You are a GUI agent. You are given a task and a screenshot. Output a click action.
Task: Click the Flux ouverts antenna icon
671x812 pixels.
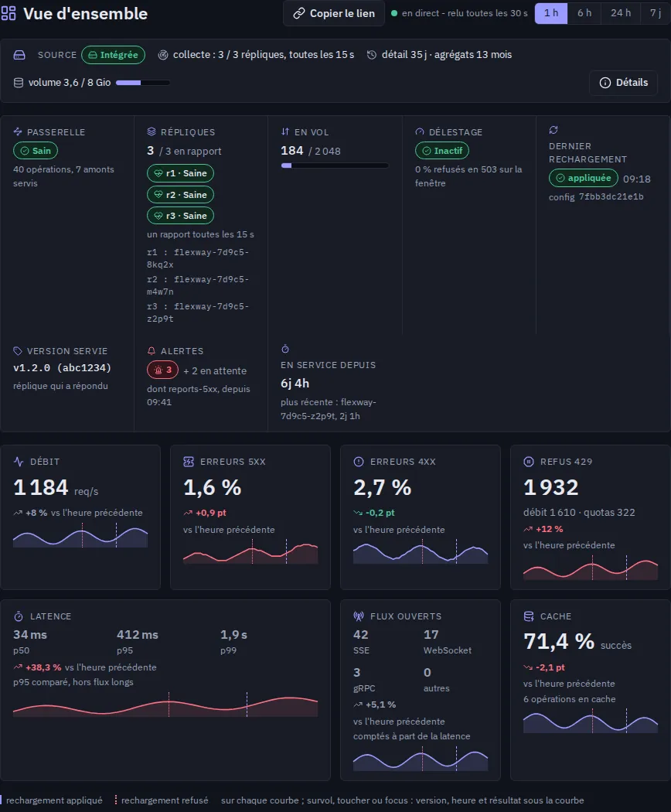[x=358, y=616]
